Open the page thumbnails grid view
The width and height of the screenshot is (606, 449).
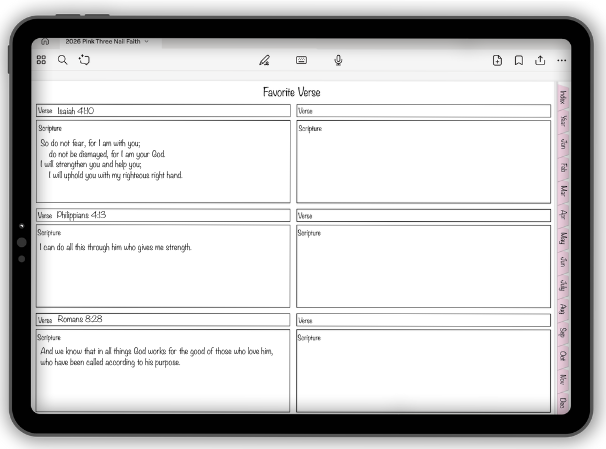tap(42, 60)
